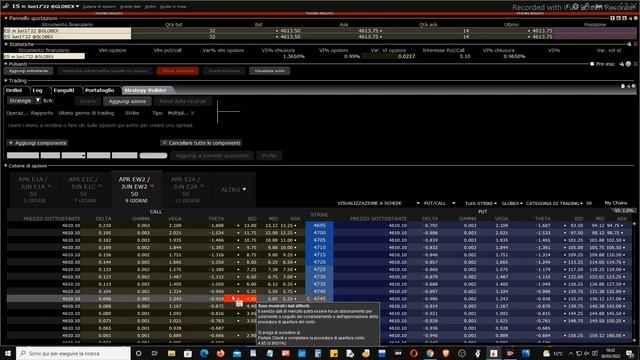Viewport: 640px width, 360px height.
Task: Click the My Chains label
Action: [616, 203]
